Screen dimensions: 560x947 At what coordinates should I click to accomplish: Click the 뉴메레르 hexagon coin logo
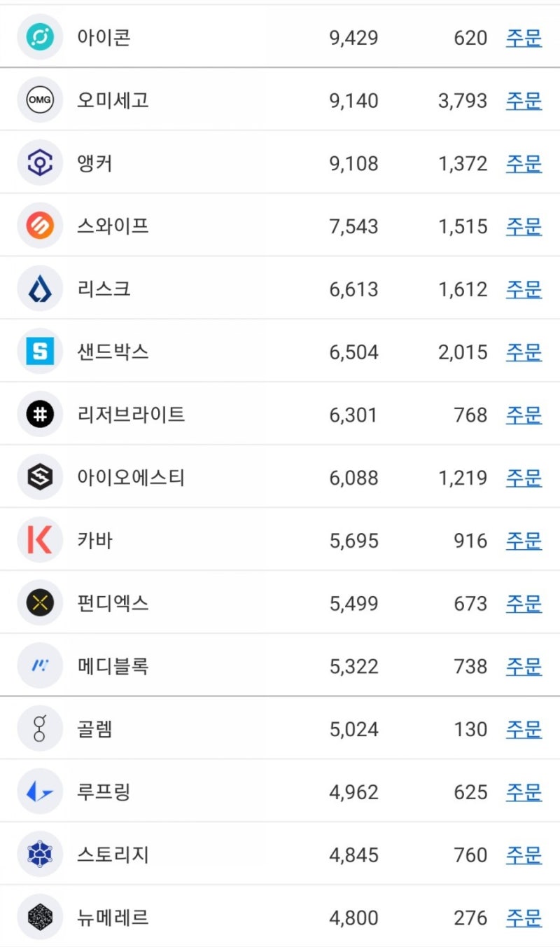click(40, 917)
